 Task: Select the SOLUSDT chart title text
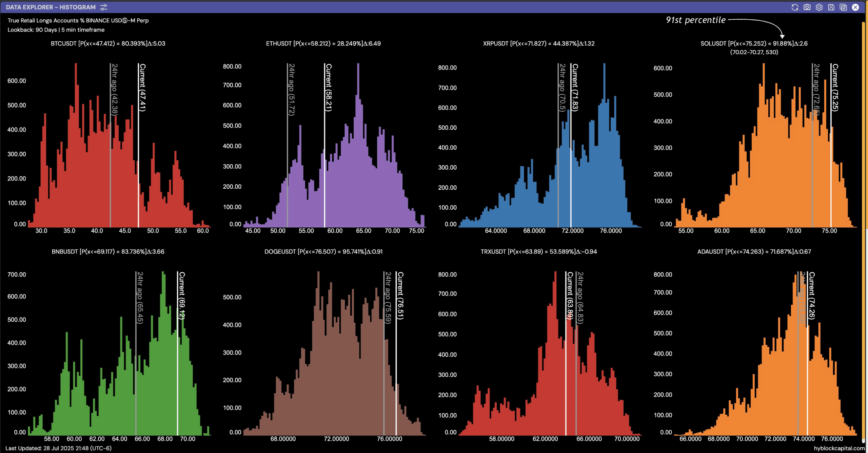tap(754, 43)
